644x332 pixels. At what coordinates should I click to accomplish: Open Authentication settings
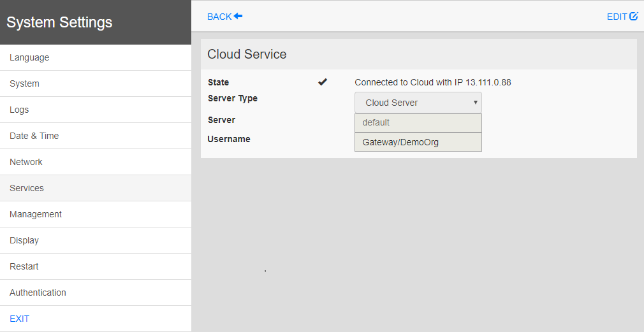coord(96,292)
